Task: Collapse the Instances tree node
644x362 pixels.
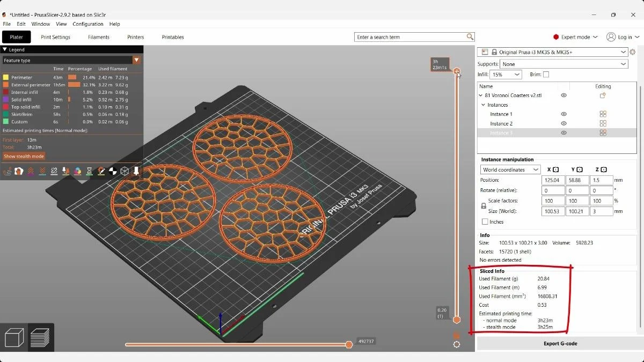Action: 484,105
